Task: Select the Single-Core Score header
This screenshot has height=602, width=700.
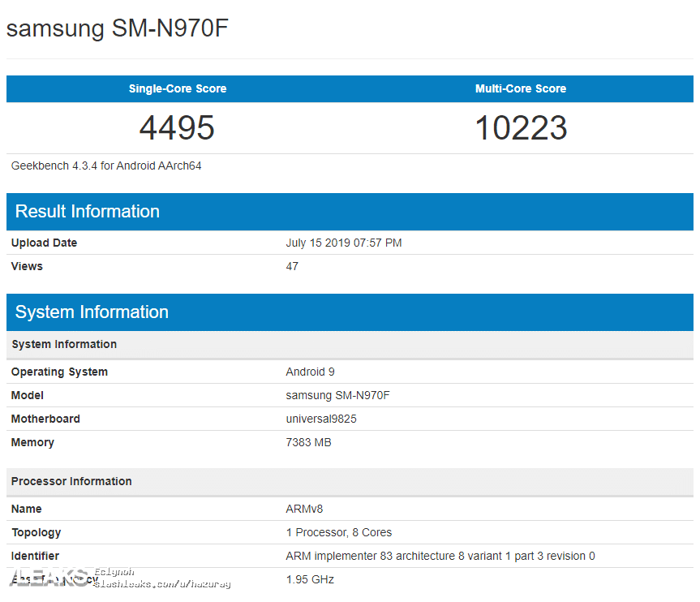Action: coord(178,88)
